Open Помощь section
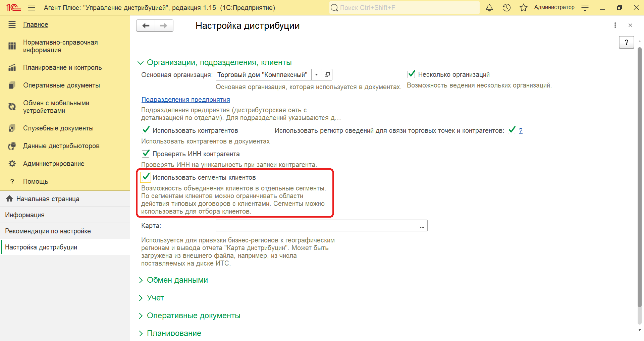The width and height of the screenshot is (644, 341). [36, 181]
